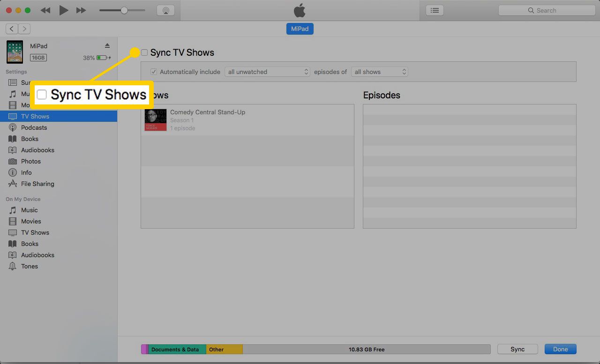This screenshot has height=364, width=600.
Task: Toggle the Automatically include checkbox
Action: (153, 72)
